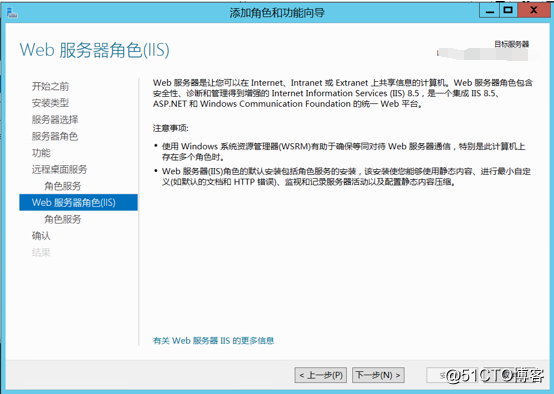554x394 pixels.
Task: Select highlighted Web 服务器角色(IIS) step
Action: (x=78, y=202)
